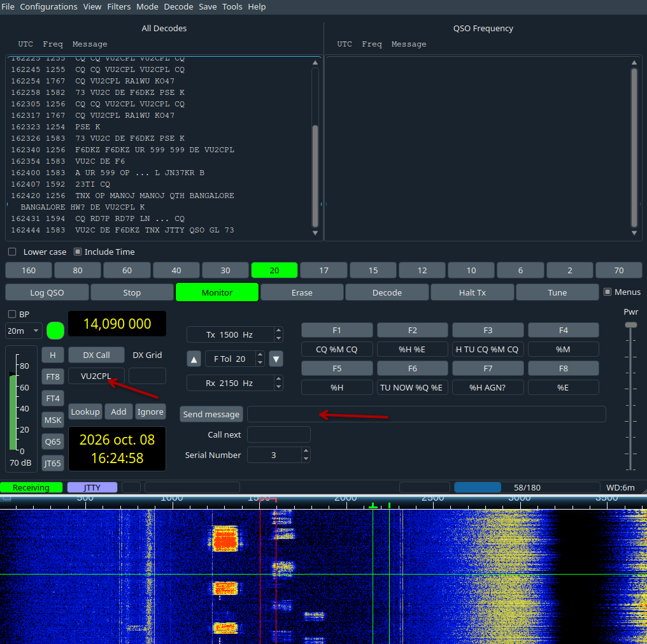
Task: Open the Decode menu
Action: click(x=178, y=6)
